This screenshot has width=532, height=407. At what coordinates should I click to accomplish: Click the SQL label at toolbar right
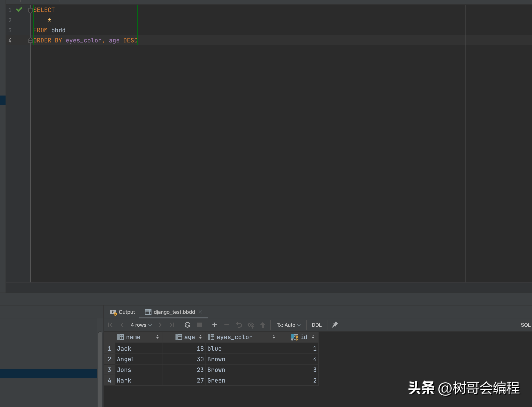526,325
